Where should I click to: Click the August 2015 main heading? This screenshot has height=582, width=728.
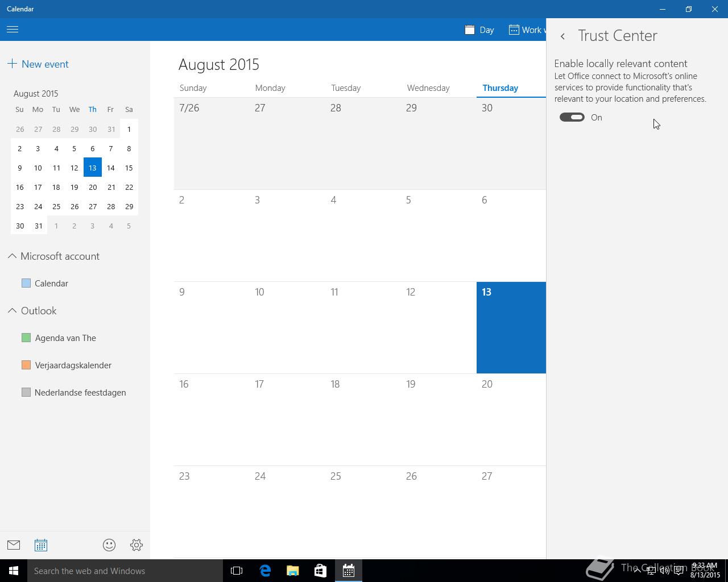219,64
